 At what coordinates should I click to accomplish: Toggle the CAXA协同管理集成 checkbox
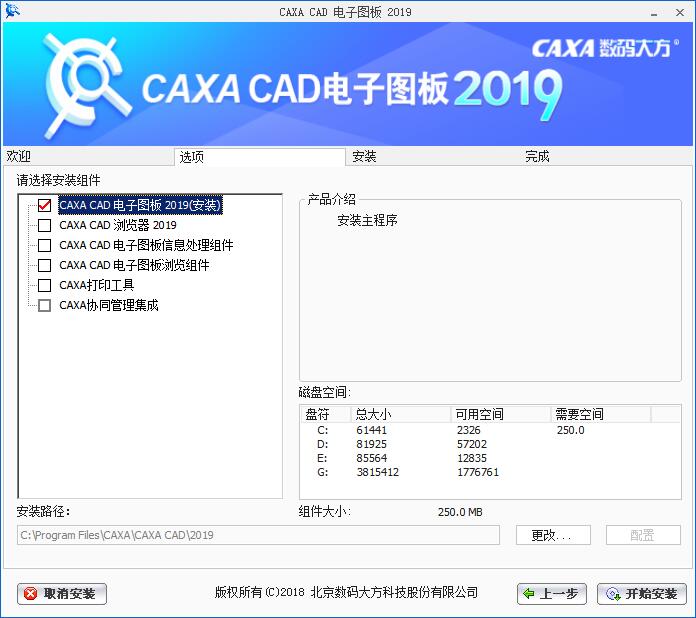(x=44, y=305)
